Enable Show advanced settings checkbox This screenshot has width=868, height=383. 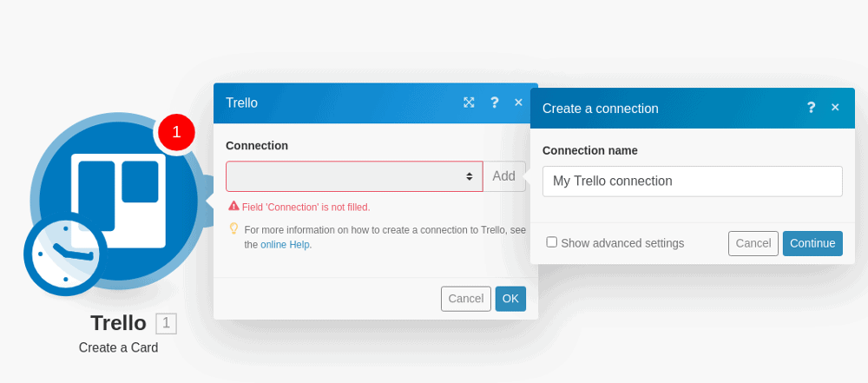point(551,242)
